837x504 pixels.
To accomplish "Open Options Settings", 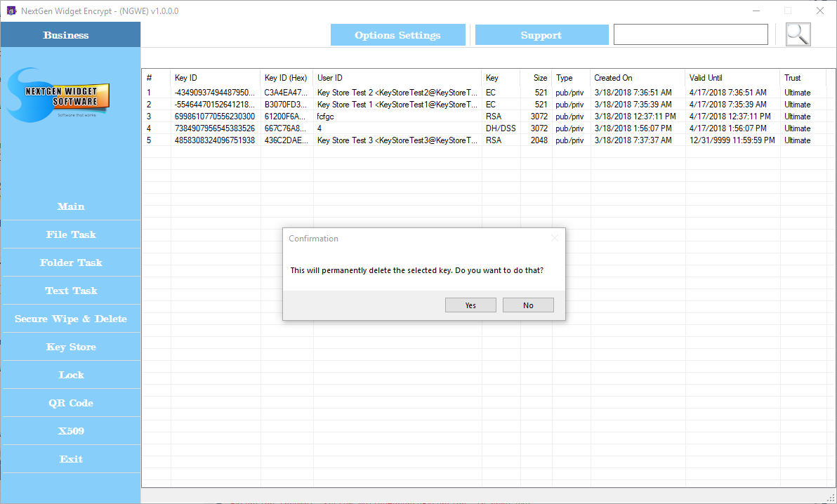I will (397, 35).
